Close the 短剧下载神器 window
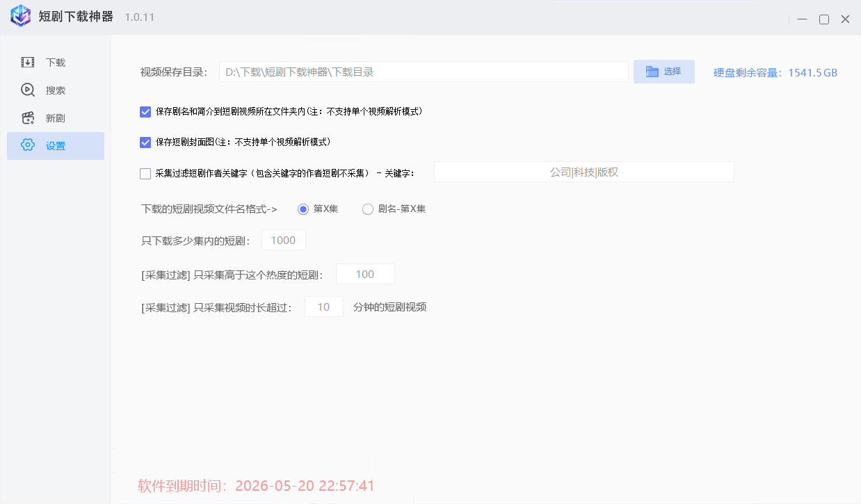 pyautogui.click(x=845, y=19)
